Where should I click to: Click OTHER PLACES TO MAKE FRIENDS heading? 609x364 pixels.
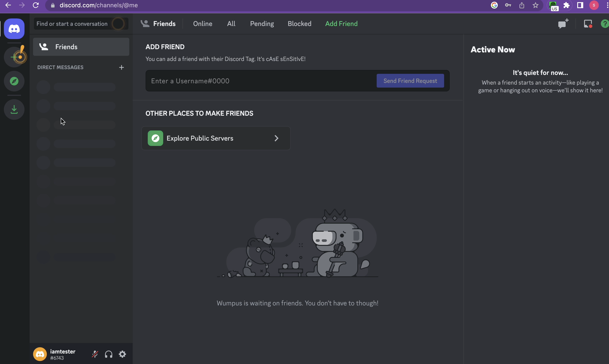199,113
